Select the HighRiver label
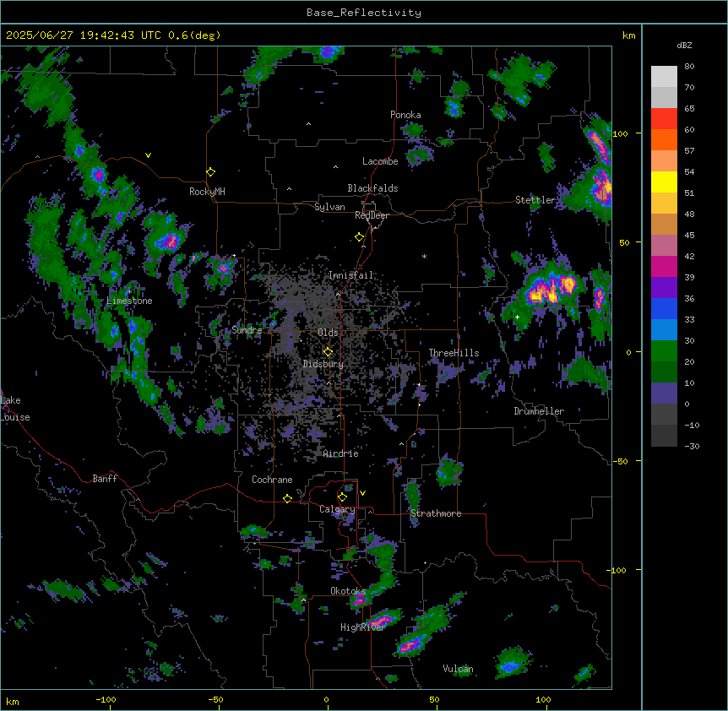Viewport: 728px width, 711px height. point(362,627)
